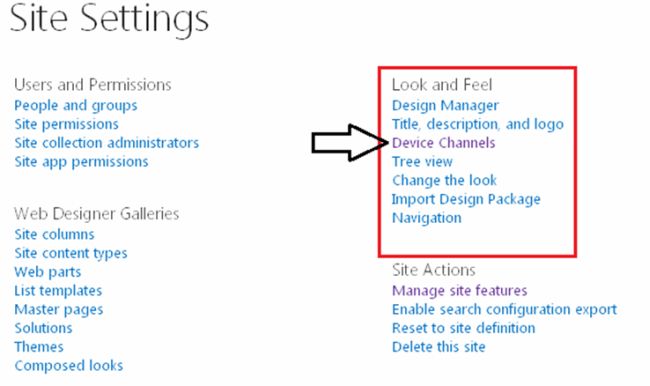
Task: Open the Master pages gallery
Action: coord(58,310)
